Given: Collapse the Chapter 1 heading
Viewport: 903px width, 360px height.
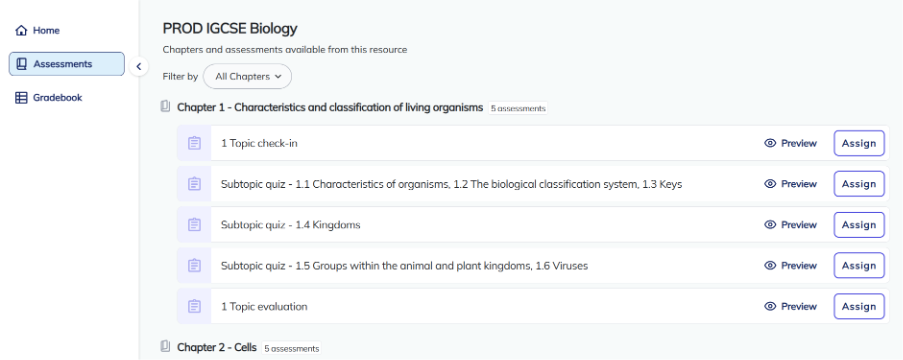Looking at the screenshot, I should coord(330,107).
